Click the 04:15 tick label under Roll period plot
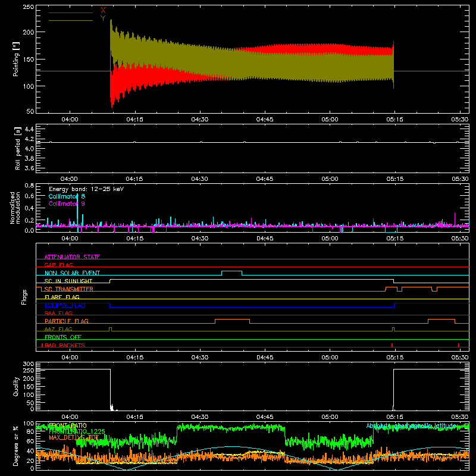The height and width of the screenshot is (476, 476). [x=134, y=179]
